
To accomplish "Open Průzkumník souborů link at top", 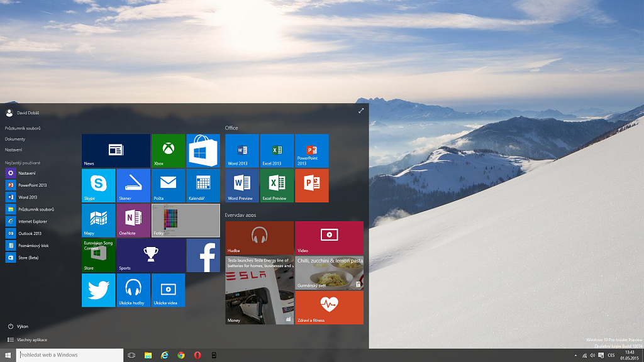I will tap(23, 128).
